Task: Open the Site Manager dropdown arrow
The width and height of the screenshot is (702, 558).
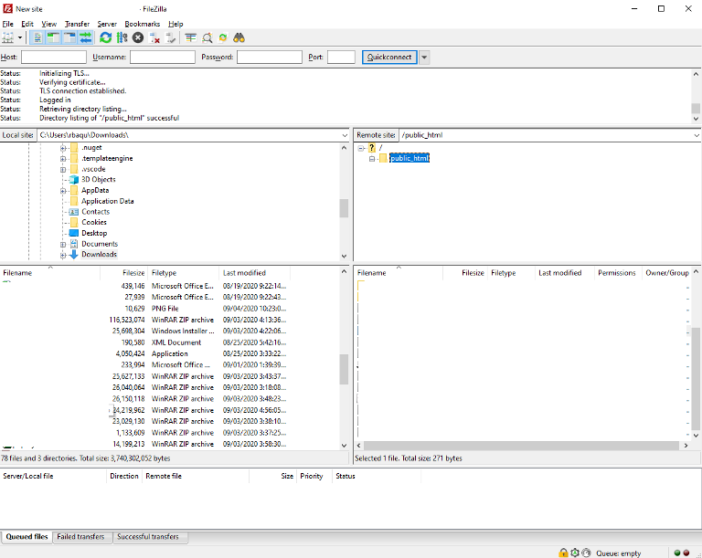Action: [x=20, y=38]
